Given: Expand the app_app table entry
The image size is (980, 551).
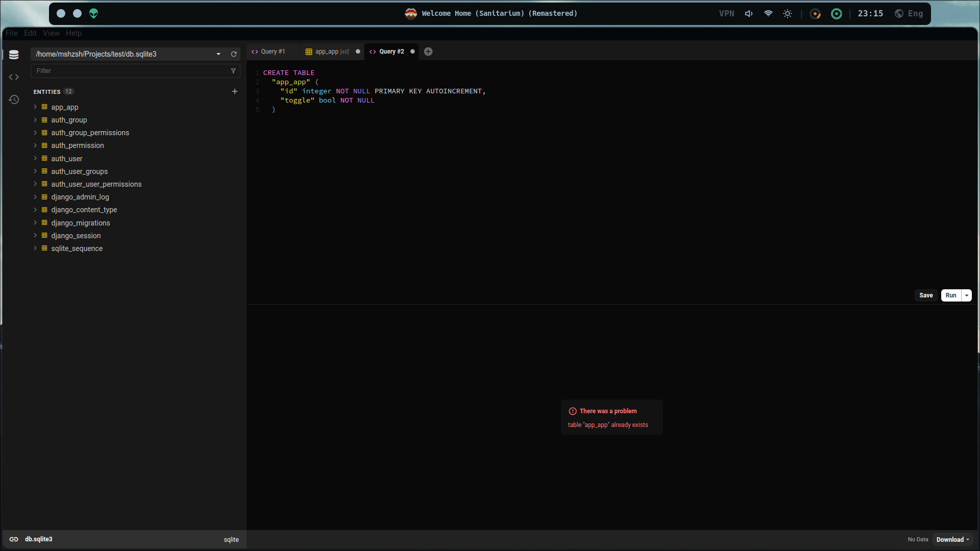Looking at the screenshot, I should pyautogui.click(x=35, y=107).
